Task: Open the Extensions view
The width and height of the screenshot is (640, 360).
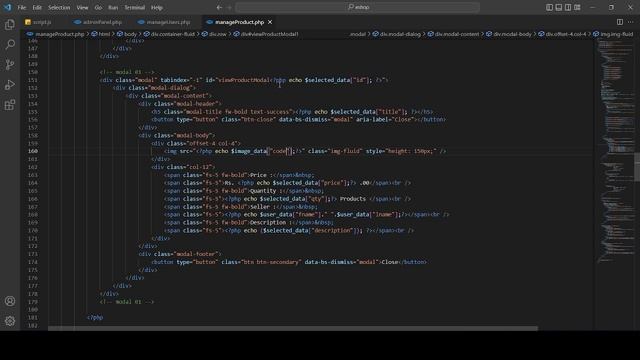Action: 10,105
